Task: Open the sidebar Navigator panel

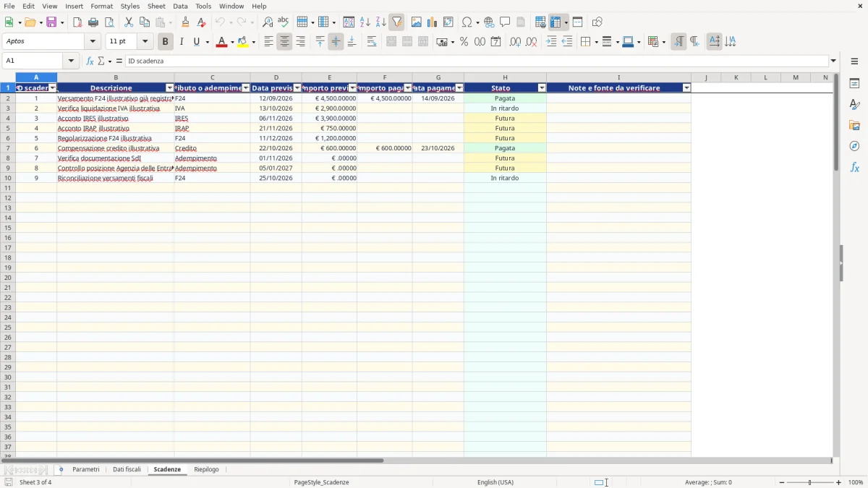Action: pyautogui.click(x=854, y=146)
